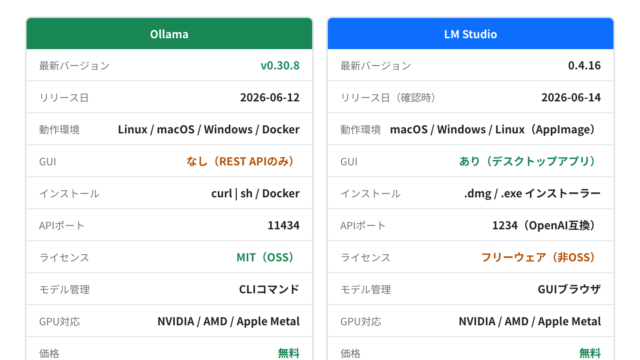The image size is (640, 360).
Task: Click '価格' label in LM Studio card
Action: tap(350, 353)
